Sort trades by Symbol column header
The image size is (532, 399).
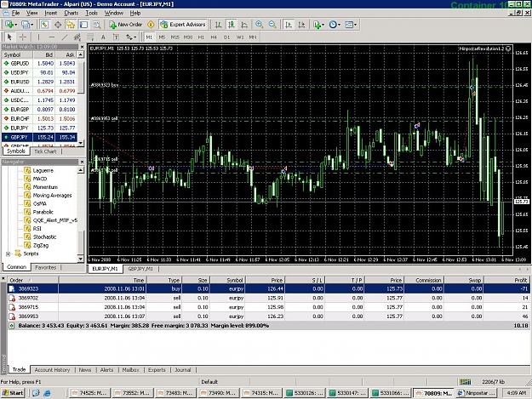227,280
